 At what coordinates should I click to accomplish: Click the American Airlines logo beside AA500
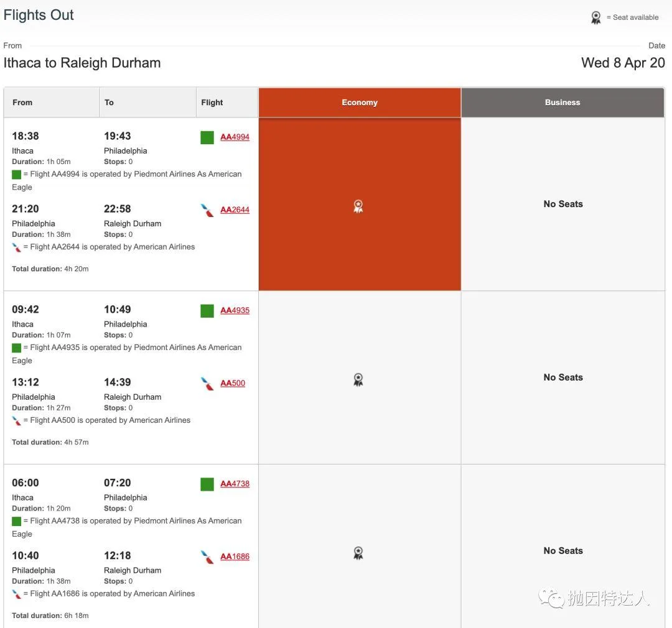click(207, 384)
